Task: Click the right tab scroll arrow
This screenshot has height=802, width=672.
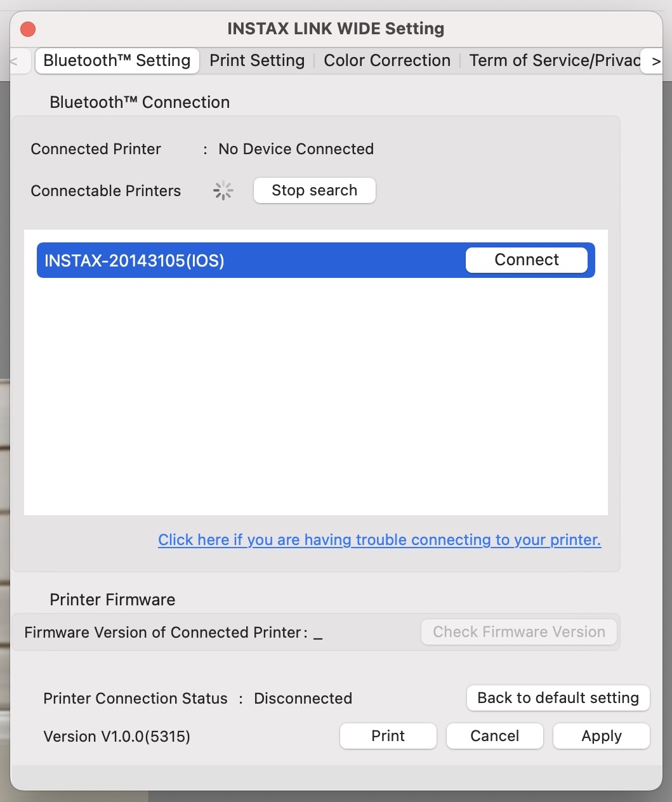Action: pos(656,62)
